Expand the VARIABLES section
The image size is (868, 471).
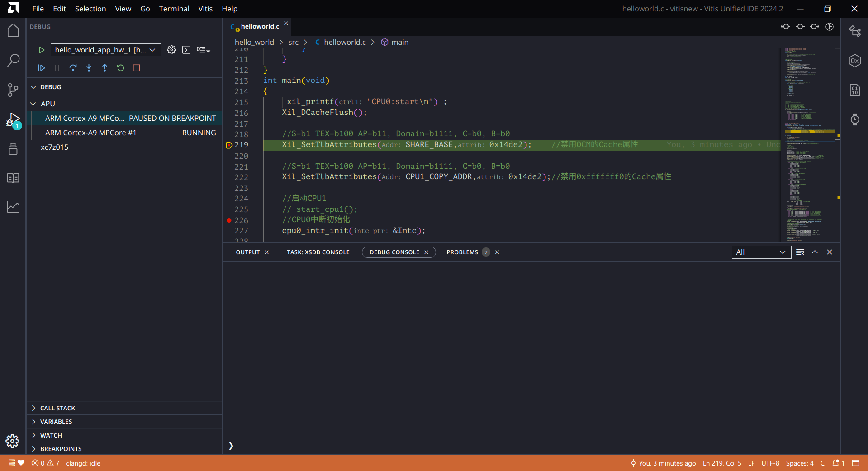click(56, 422)
